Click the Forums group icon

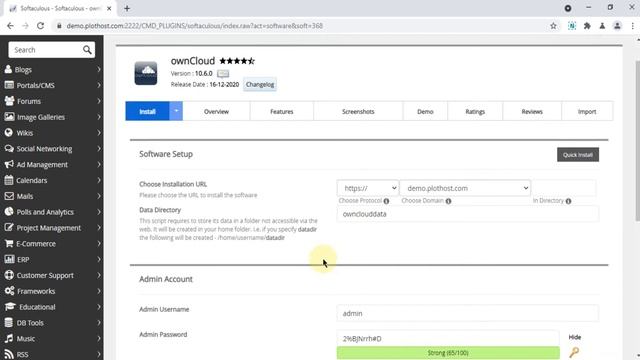9,101
